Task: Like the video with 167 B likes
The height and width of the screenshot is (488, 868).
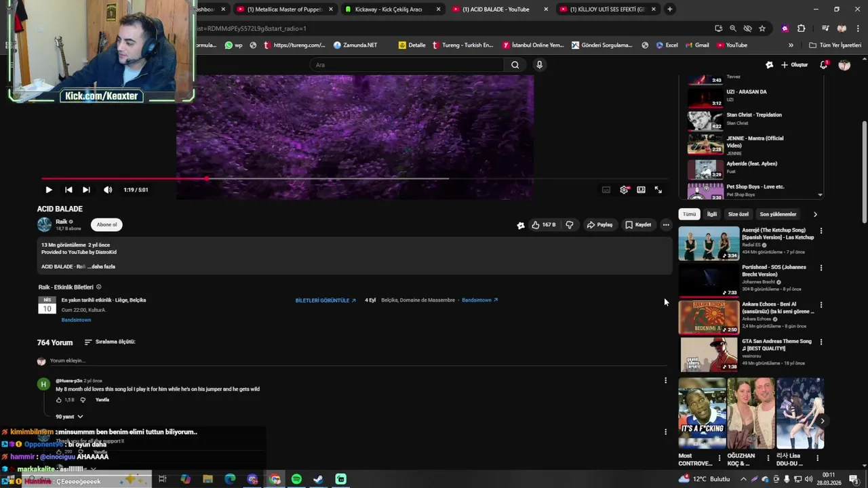Action: [544, 225]
